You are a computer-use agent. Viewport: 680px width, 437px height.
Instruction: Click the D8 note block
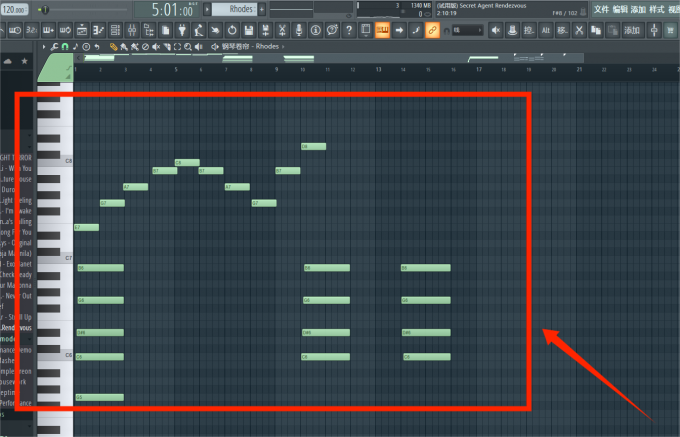(314, 147)
